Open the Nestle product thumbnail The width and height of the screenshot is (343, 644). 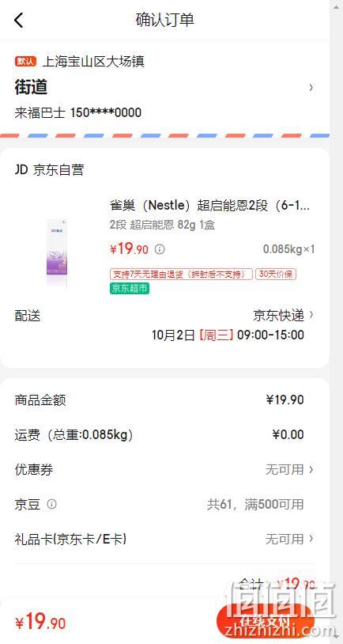click(57, 253)
